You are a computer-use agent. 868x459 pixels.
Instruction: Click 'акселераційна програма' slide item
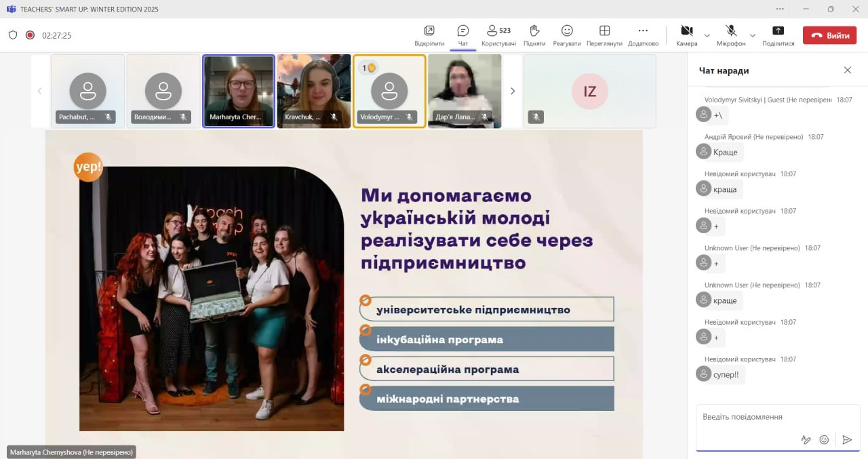tap(487, 369)
